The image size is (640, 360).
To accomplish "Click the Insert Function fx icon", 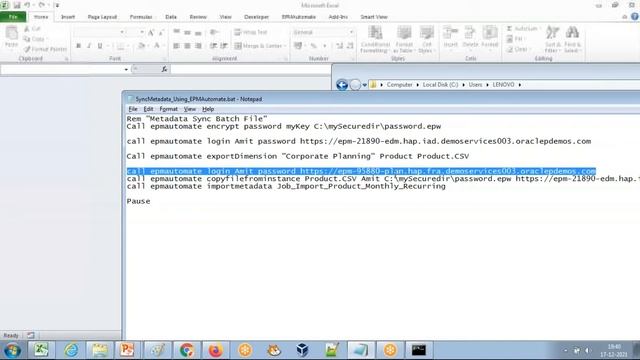I will point(164,69).
